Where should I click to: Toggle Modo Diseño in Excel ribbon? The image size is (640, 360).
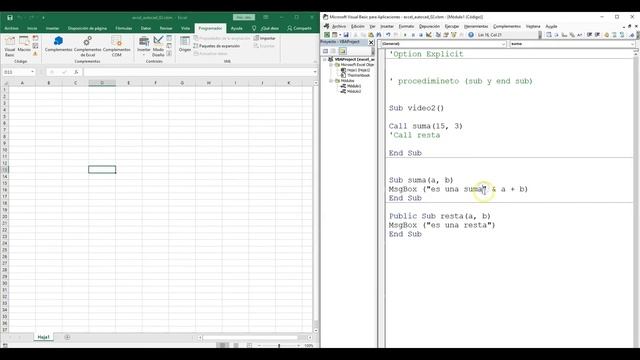(158, 47)
